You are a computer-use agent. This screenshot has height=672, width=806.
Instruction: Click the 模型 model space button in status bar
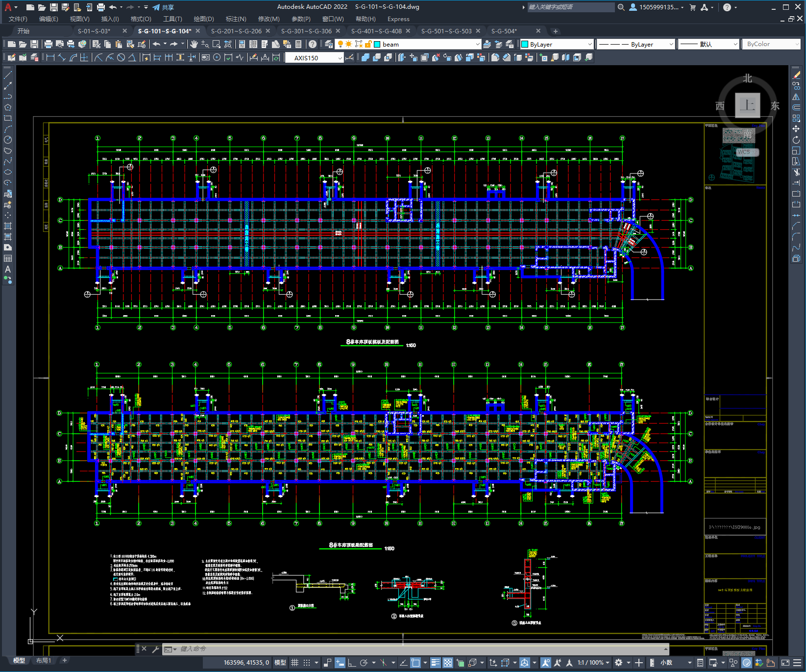pos(280,663)
